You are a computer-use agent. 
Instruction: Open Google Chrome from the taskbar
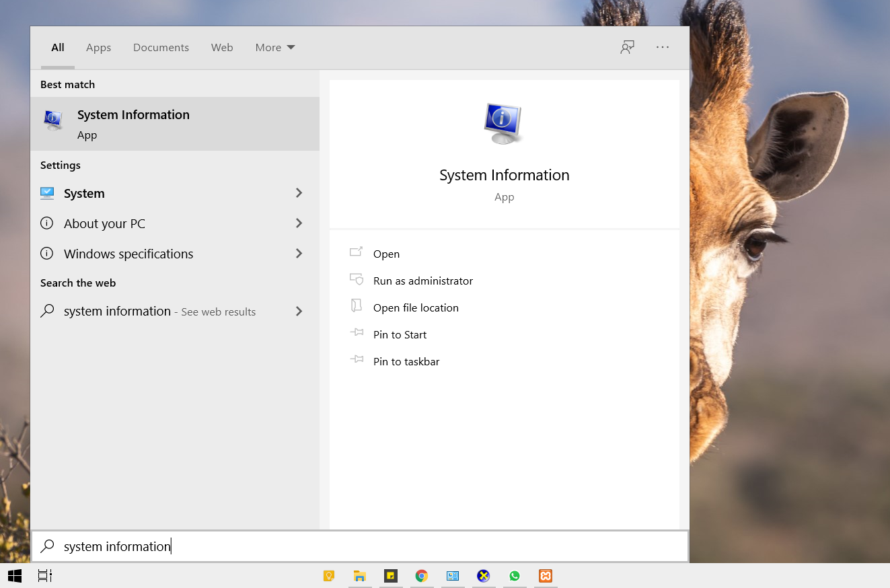tap(422, 576)
